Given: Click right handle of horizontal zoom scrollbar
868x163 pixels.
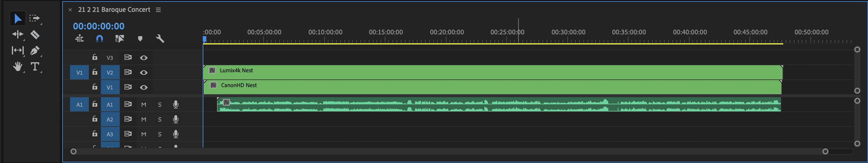Looking at the screenshot, I should click(x=825, y=151).
